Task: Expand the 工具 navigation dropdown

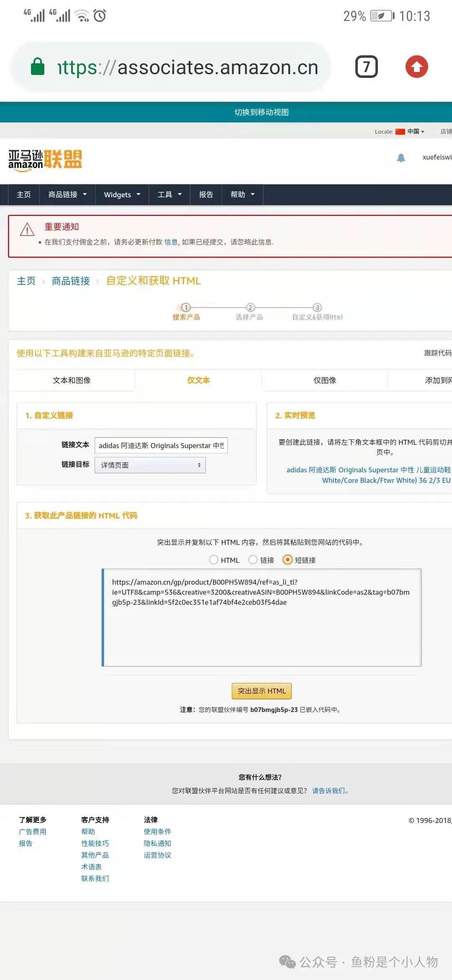Action: coord(169,195)
